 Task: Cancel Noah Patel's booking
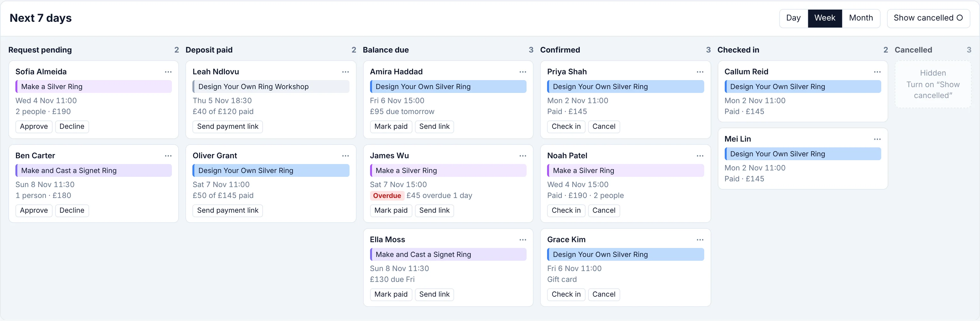604,210
